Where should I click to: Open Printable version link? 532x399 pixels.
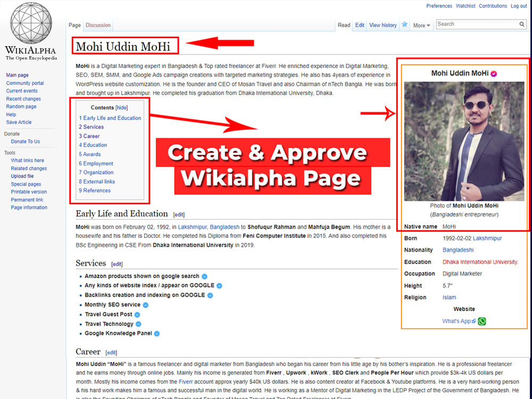point(29,192)
